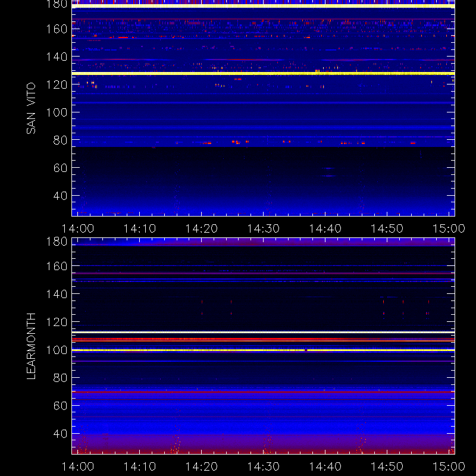Image resolution: width=476 pixels, height=476 pixels.
Task: Choose the 60 frequency label on Learmonth axis
Action: click(x=60, y=406)
